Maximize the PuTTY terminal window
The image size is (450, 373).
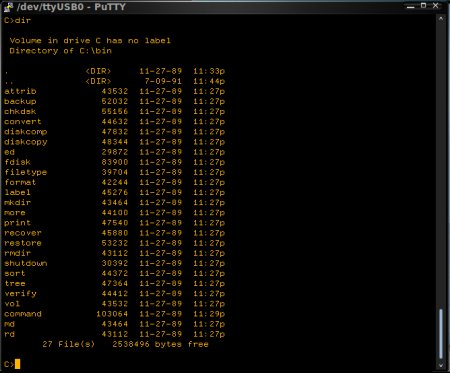pyautogui.click(x=423, y=5)
